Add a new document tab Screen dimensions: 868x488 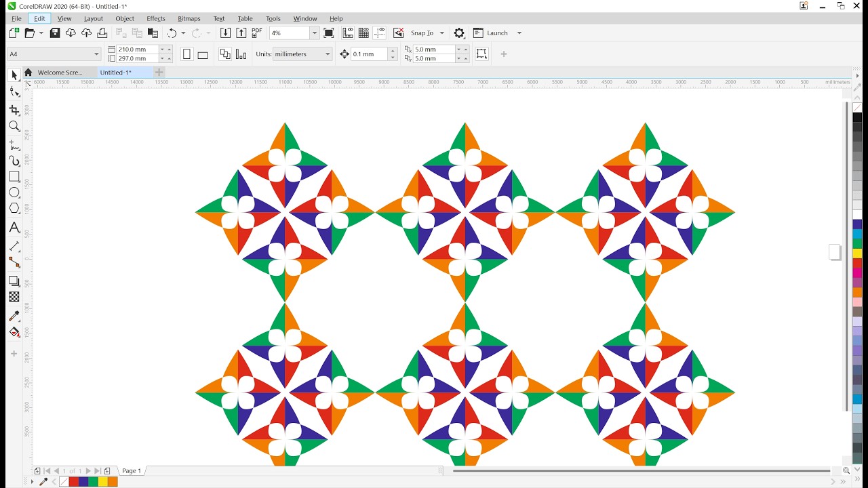(159, 73)
